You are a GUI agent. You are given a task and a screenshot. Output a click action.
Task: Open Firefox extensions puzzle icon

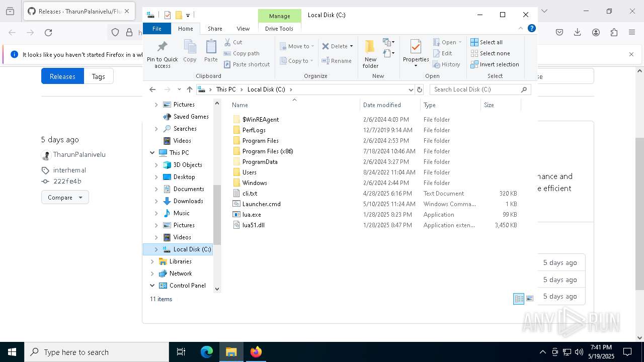614,33
